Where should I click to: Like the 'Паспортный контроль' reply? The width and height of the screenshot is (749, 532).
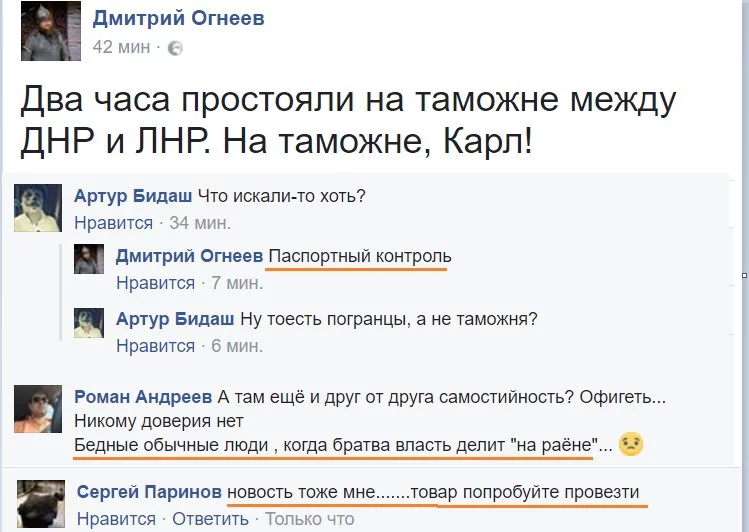[155, 283]
